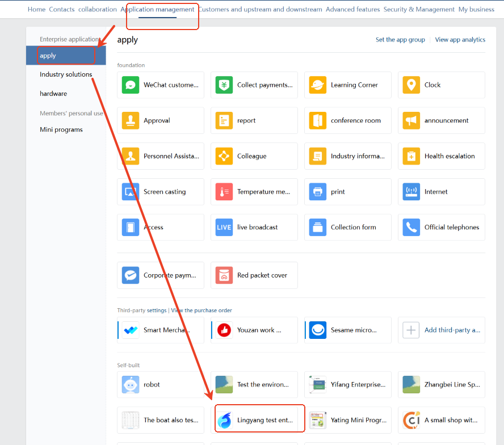Go to the Home tab
The image size is (504, 445).
coord(36,9)
